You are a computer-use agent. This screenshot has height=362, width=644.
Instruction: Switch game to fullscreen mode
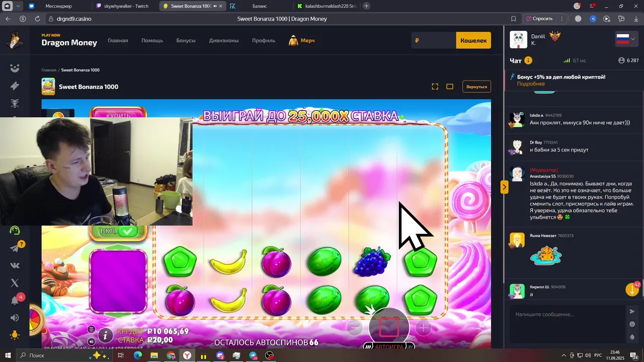tap(435, 86)
